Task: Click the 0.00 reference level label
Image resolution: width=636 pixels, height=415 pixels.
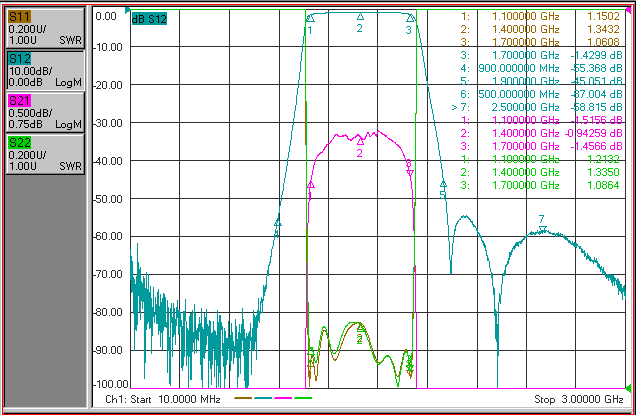Action: (106, 16)
